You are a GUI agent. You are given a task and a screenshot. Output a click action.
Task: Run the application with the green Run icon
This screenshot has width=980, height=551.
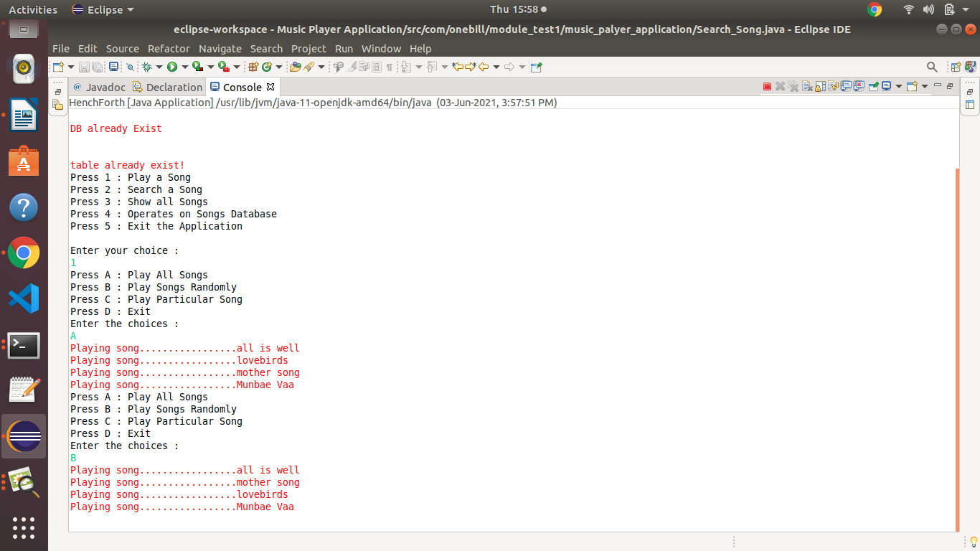click(x=171, y=66)
